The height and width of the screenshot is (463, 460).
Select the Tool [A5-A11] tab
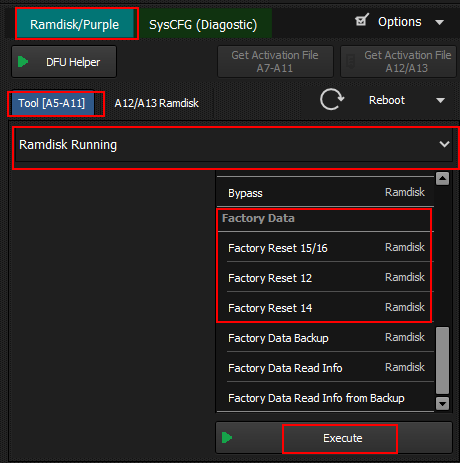pos(52,103)
